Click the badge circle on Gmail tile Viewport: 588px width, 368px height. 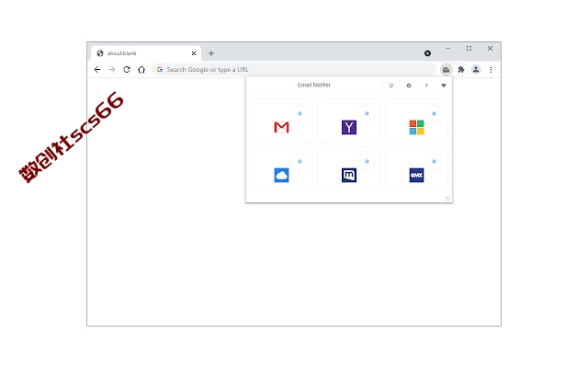click(300, 113)
